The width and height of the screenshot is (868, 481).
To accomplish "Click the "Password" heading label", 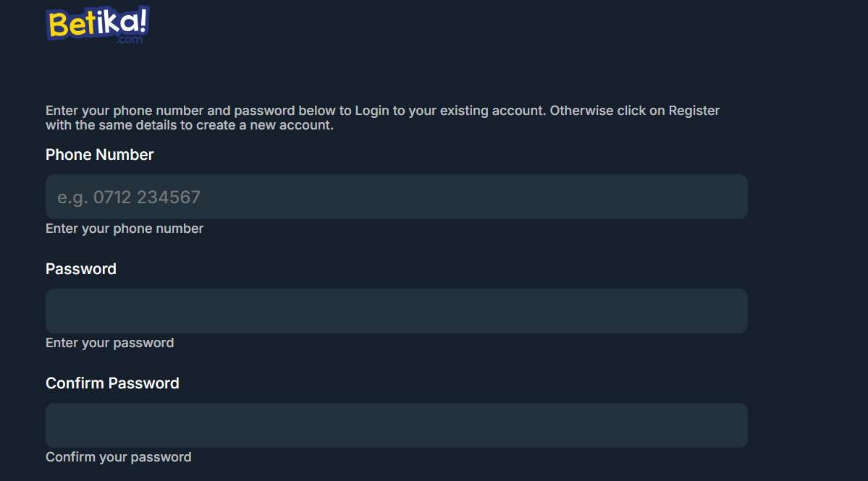I will pos(80,269).
